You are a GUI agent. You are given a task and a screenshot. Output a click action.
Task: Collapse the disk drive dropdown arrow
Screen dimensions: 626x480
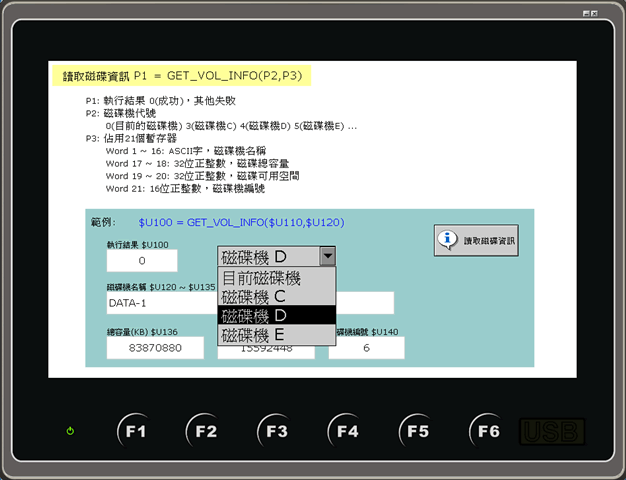[327, 256]
